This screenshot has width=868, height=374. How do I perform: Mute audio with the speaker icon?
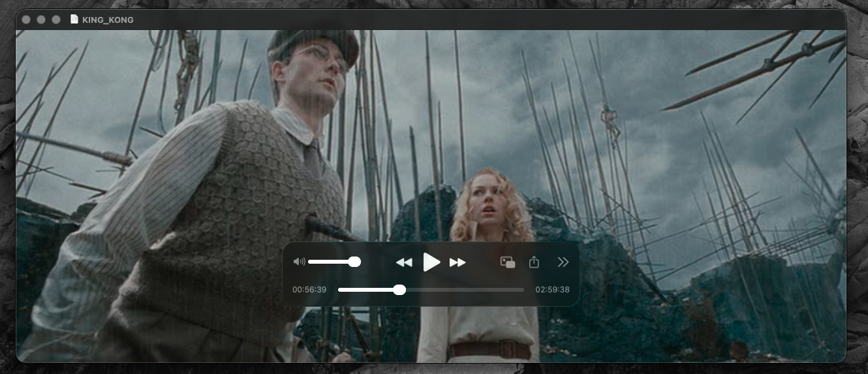pos(299,262)
